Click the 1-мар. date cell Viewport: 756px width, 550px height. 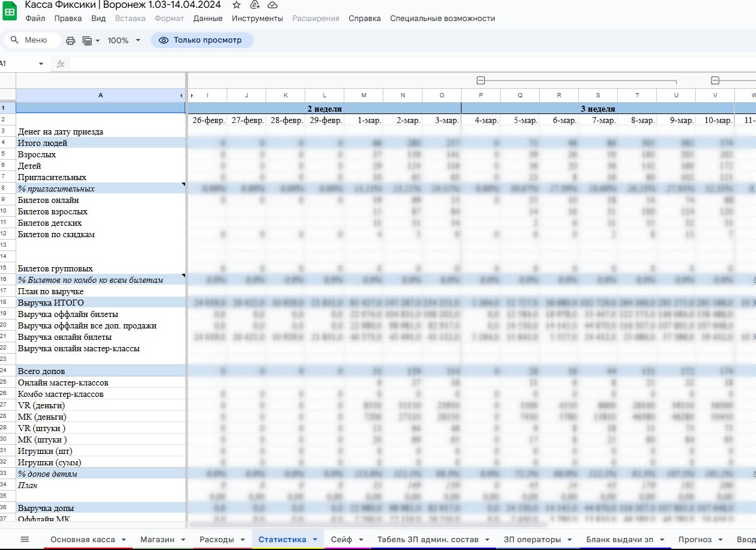coord(364,120)
